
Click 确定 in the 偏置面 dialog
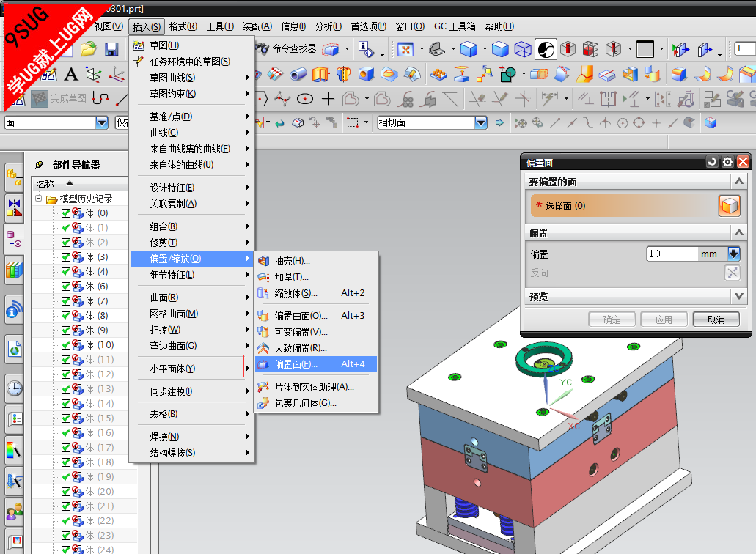click(x=612, y=320)
